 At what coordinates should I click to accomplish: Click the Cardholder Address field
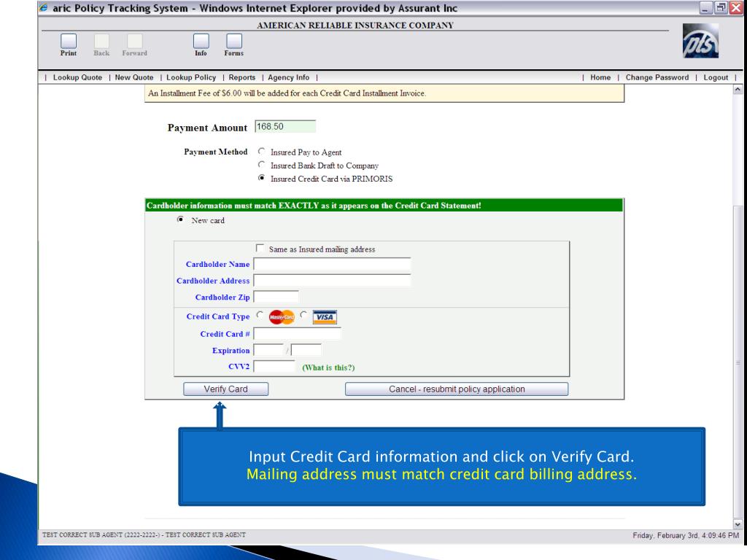point(332,281)
